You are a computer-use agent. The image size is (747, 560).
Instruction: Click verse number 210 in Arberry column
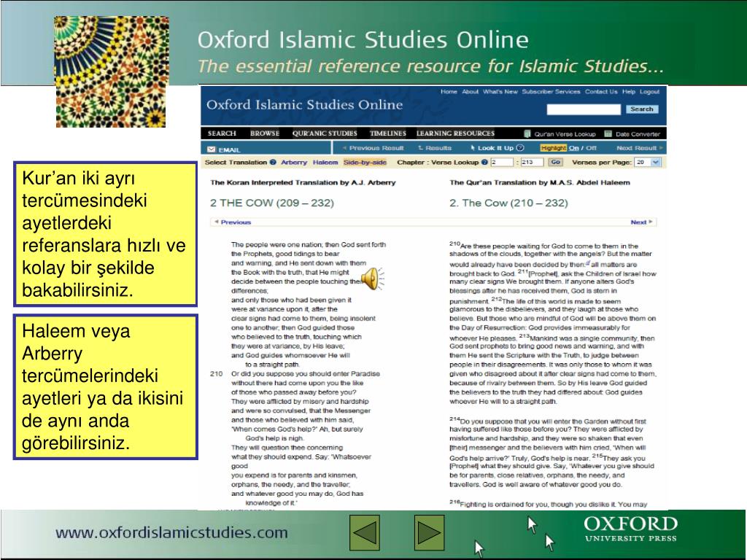pyautogui.click(x=216, y=374)
